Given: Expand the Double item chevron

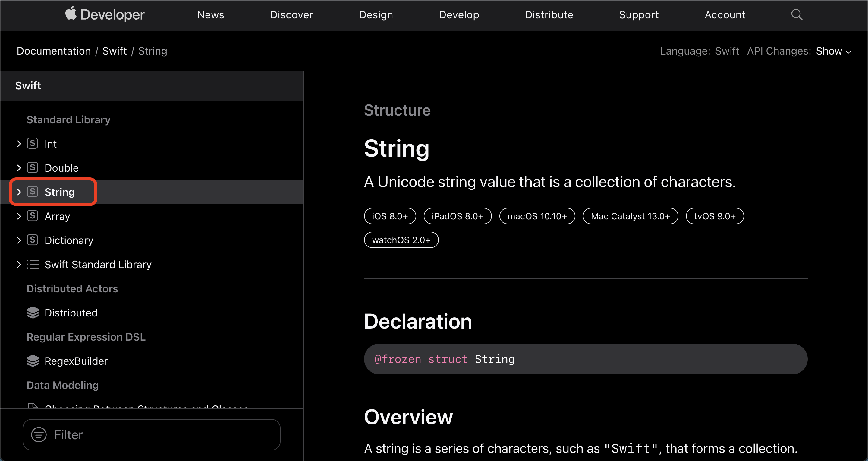Looking at the screenshot, I should tap(19, 168).
